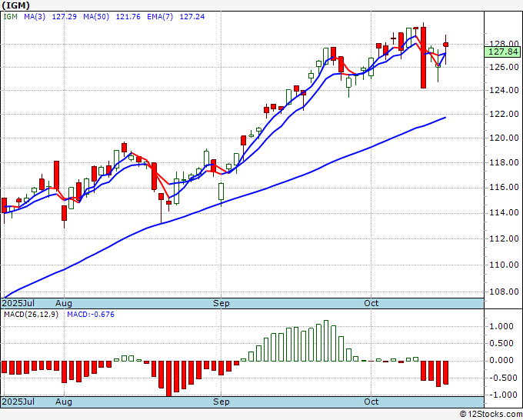Click the deepest red MACD bar in August
The width and height of the screenshot is (523, 420).
(x=168, y=378)
